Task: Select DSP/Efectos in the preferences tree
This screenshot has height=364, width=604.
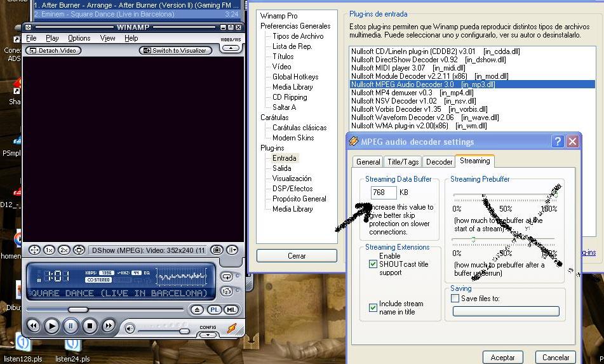Action: 292,189
